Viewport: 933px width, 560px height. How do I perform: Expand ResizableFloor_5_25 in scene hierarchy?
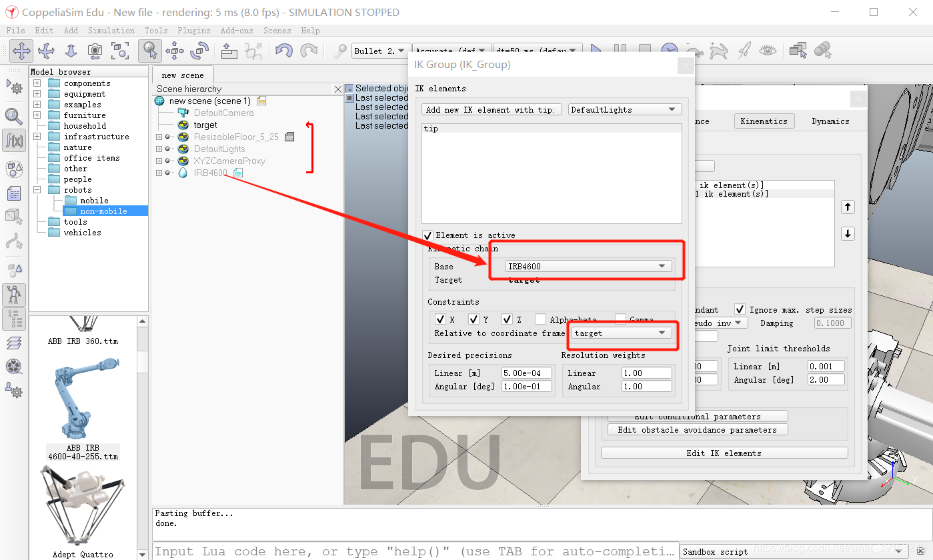pyautogui.click(x=159, y=137)
